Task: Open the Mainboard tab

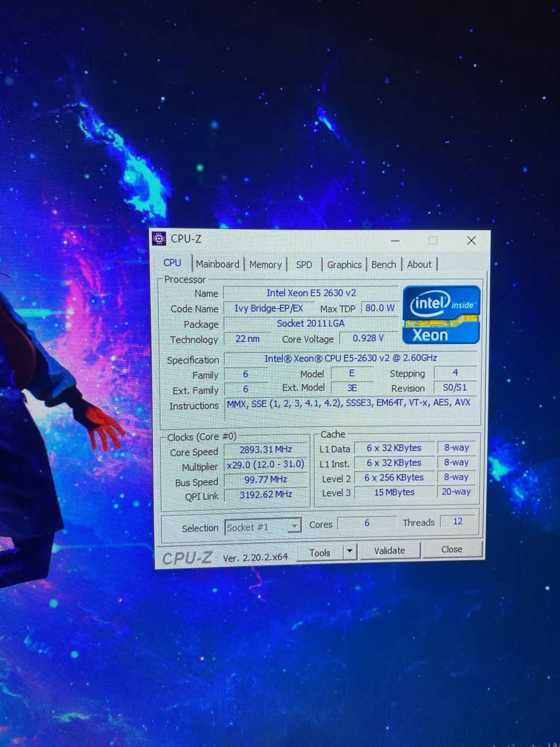Action: point(218,264)
